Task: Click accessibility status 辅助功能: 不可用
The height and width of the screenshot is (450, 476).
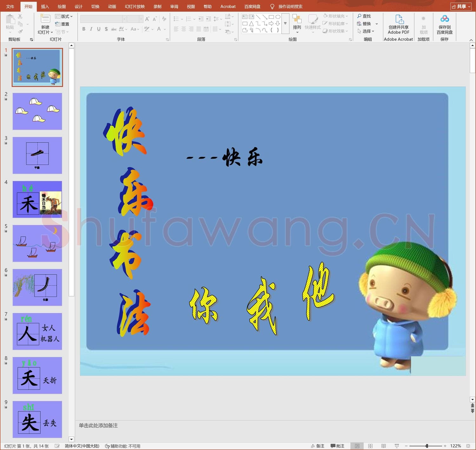Action: [x=122, y=446]
